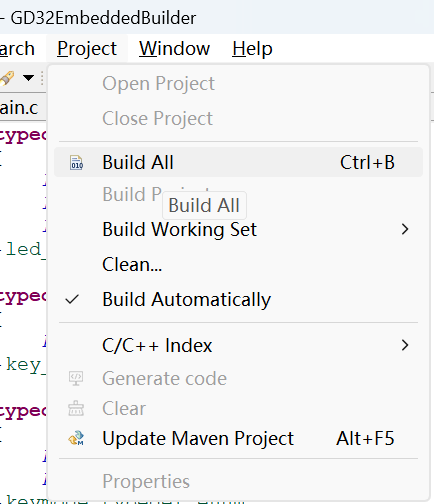The image size is (434, 504).
Task: Select Build All from the menu
Action: pos(238,162)
